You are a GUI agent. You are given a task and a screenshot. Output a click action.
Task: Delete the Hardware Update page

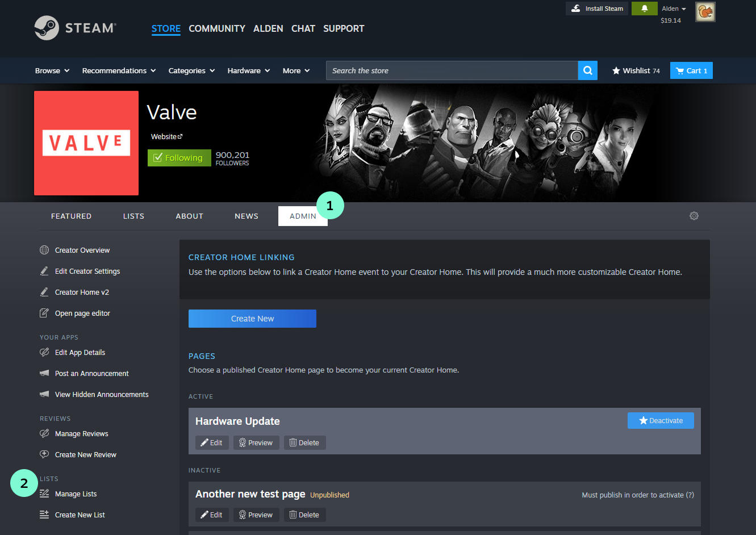click(304, 442)
